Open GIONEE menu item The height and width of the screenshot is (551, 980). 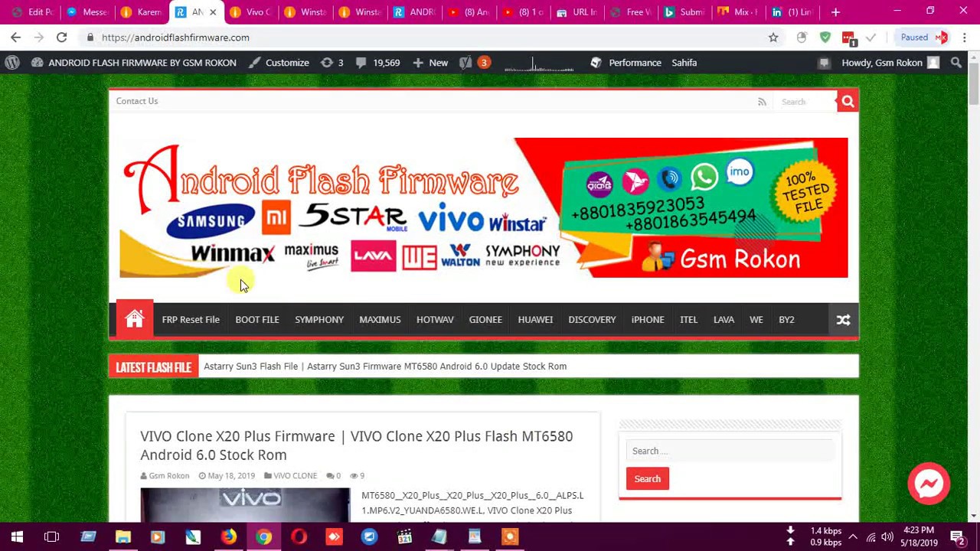click(x=485, y=320)
